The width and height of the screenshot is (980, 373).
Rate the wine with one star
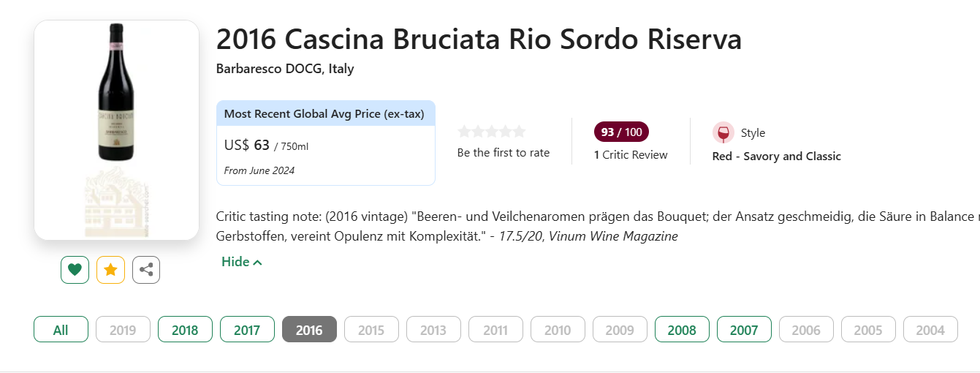pyautogui.click(x=464, y=132)
